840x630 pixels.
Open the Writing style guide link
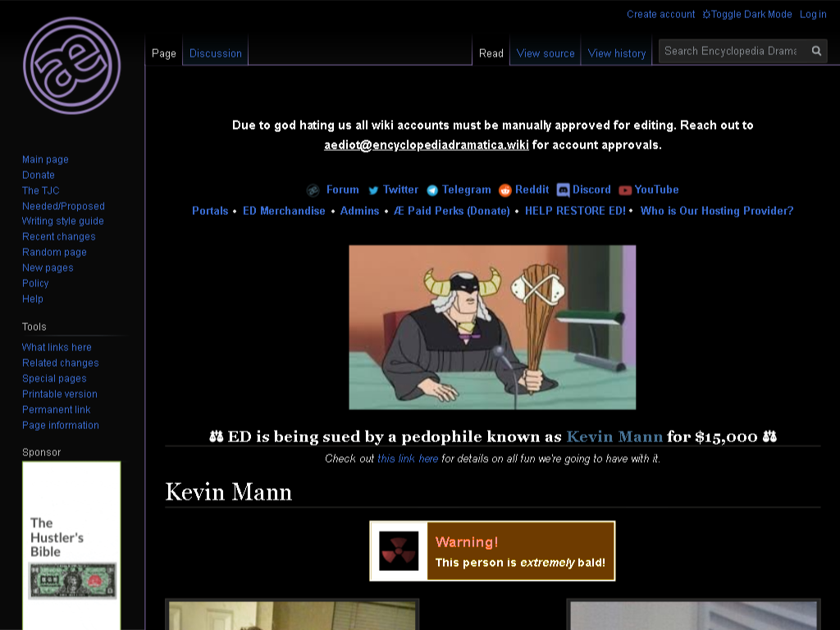[x=63, y=221]
